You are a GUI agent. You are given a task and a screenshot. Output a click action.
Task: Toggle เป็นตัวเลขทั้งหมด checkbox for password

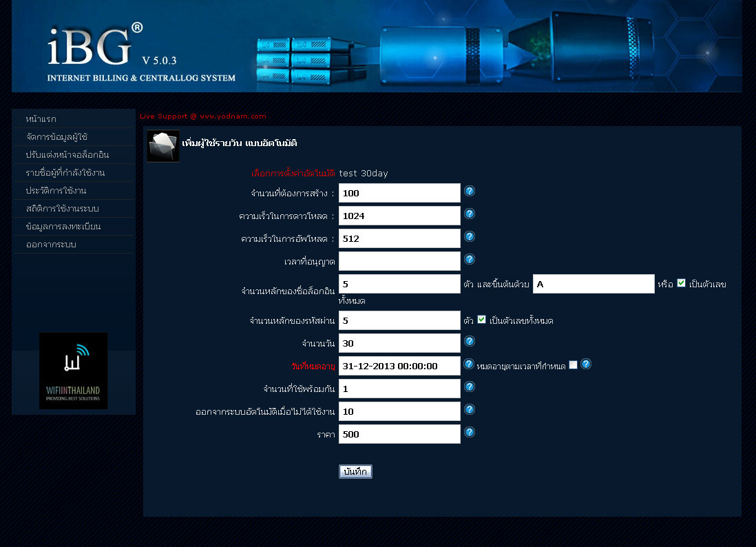pos(482,320)
